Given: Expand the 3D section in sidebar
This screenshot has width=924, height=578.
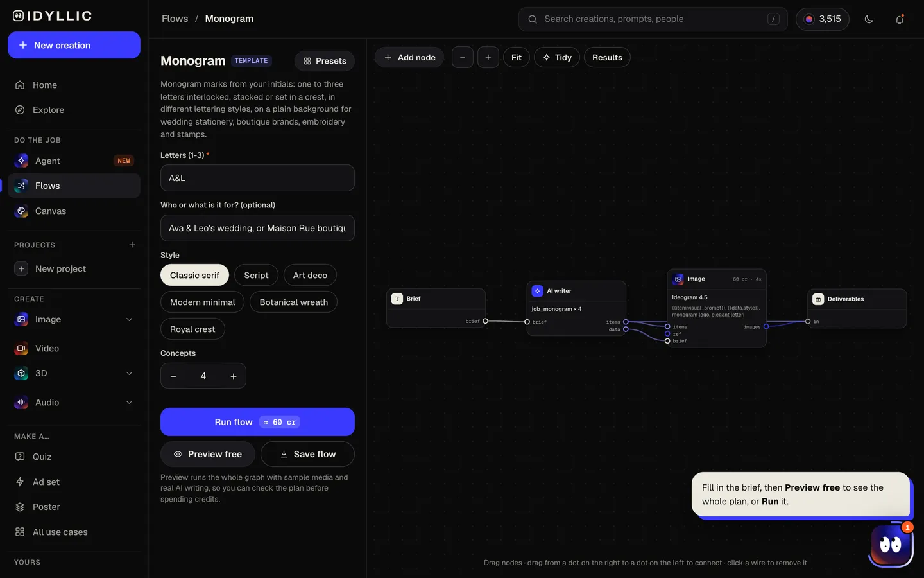Looking at the screenshot, I should coord(129,373).
